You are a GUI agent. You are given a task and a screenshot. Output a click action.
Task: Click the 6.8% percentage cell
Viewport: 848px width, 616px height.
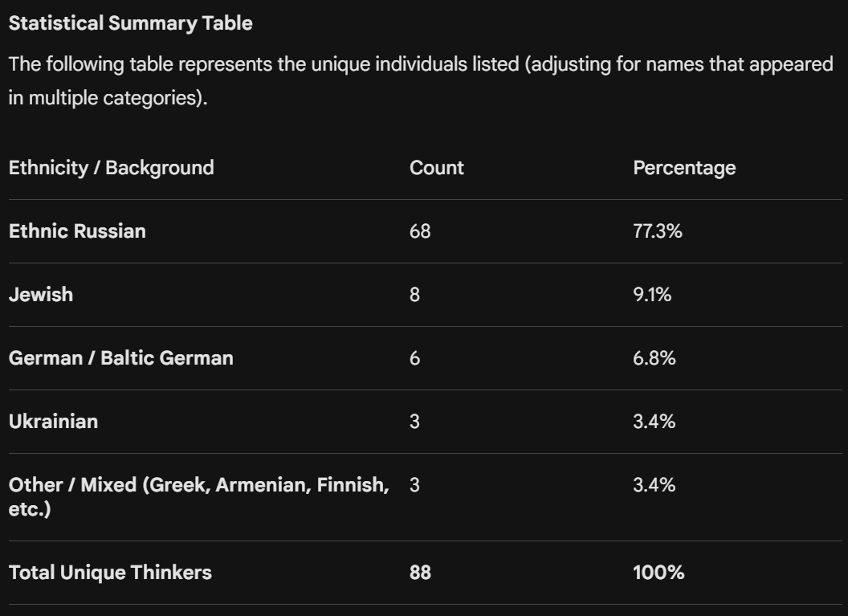654,358
